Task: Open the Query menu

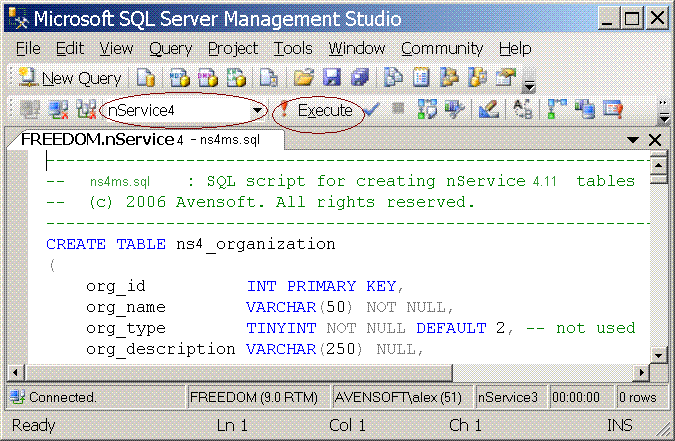Action: click(170, 49)
